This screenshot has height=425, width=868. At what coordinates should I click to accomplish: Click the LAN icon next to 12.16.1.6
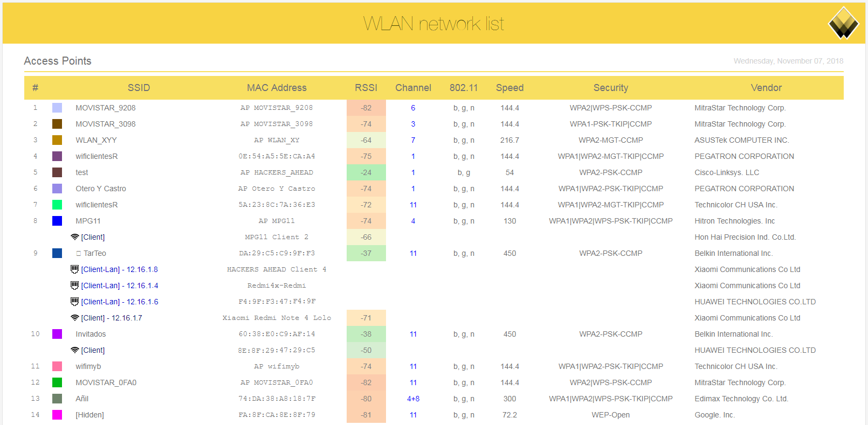coord(75,302)
